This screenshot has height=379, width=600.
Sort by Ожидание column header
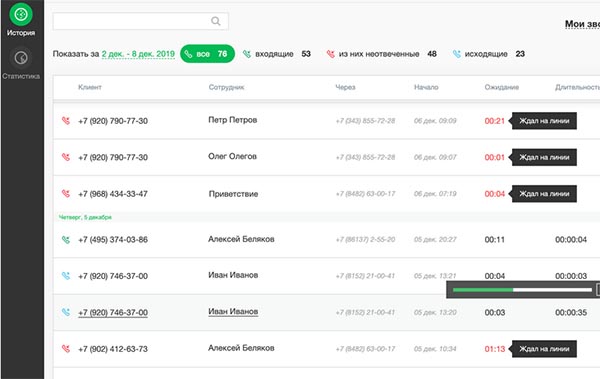tap(502, 87)
